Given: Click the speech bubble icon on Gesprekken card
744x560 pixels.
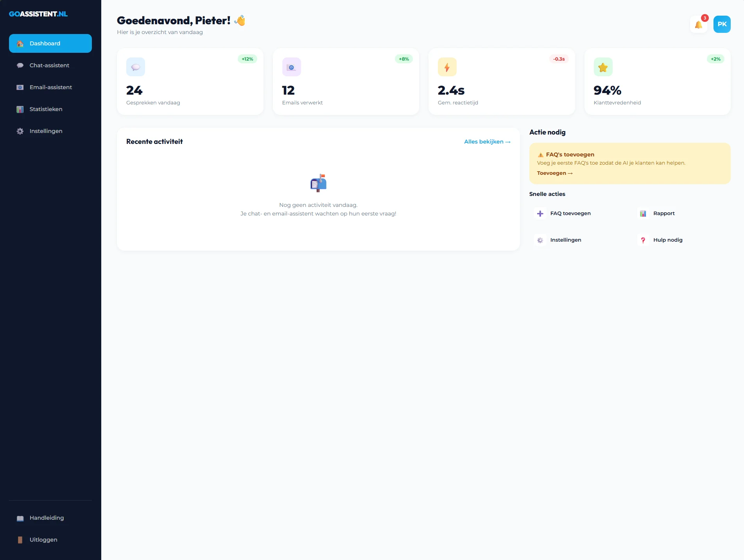Looking at the screenshot, I should (135, 66).
